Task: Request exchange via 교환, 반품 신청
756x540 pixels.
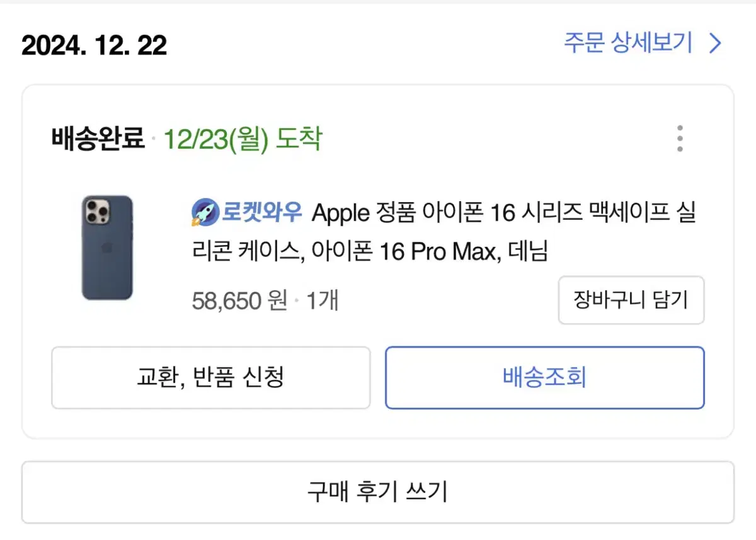Action: 210,377
